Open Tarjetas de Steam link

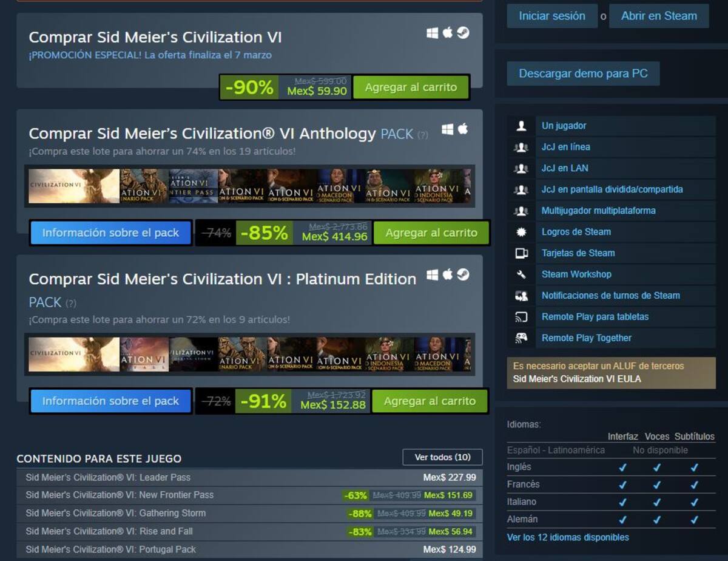click(x=578, y=253)
